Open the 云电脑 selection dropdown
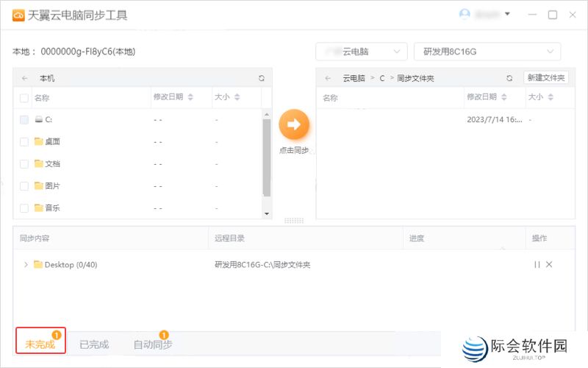588x368 pixels. [x=362, y=52]
